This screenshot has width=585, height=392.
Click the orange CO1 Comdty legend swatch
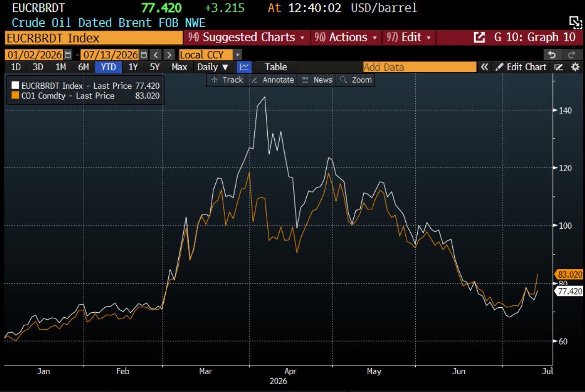tap(15, 96)
